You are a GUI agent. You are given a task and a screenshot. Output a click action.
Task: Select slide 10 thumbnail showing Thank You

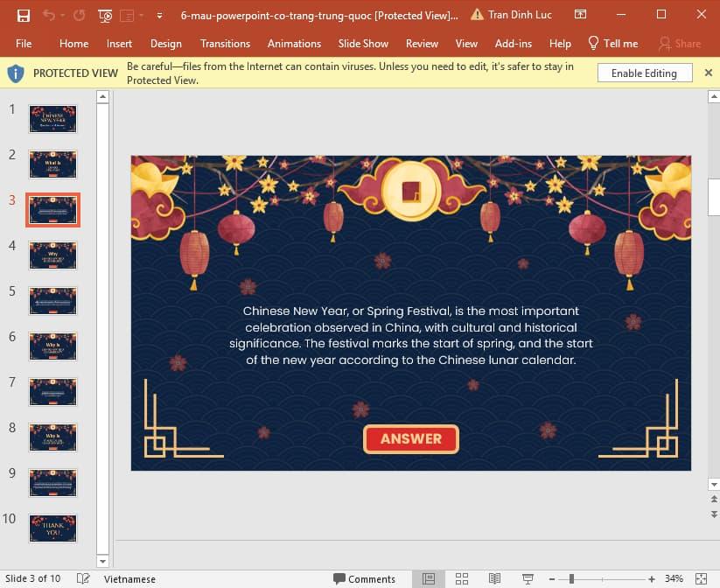(52, 528)
